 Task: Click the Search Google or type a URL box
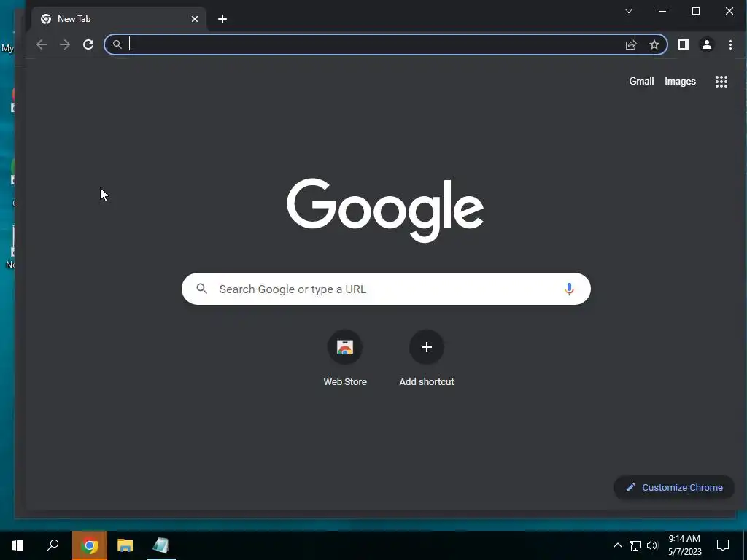coord(386,289)
